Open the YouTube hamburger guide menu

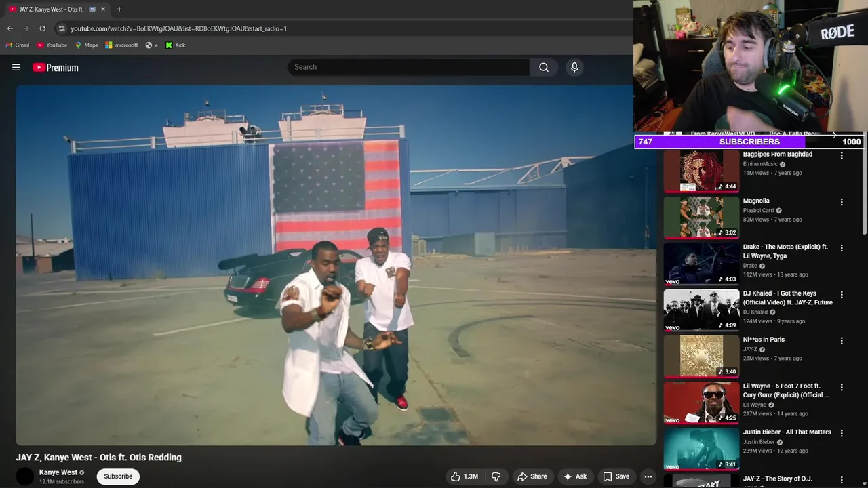(x=16, y=67)
